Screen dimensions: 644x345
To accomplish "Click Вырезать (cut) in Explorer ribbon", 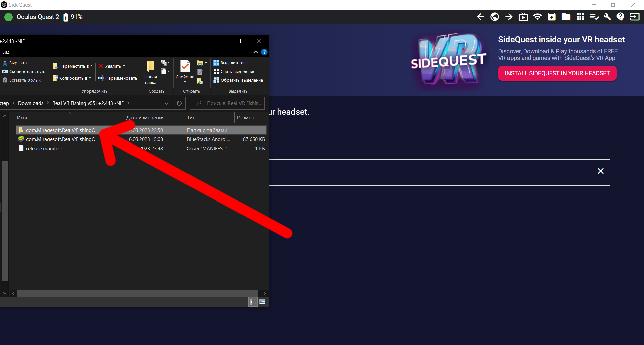I will click(15, 63).
